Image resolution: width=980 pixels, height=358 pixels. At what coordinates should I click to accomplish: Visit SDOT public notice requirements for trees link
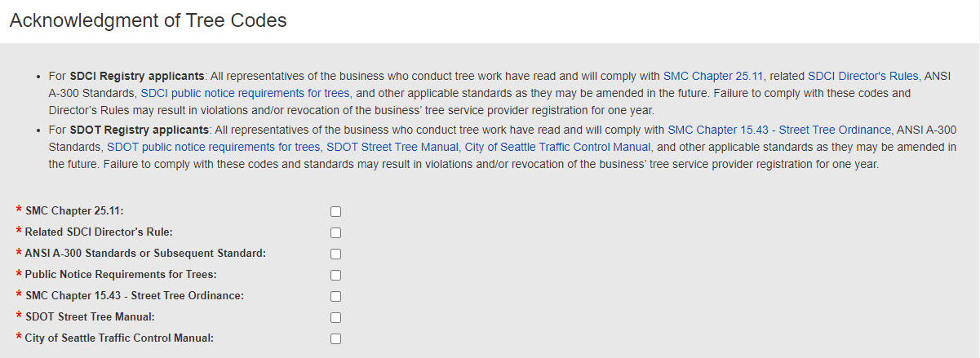tap(213, 147)
